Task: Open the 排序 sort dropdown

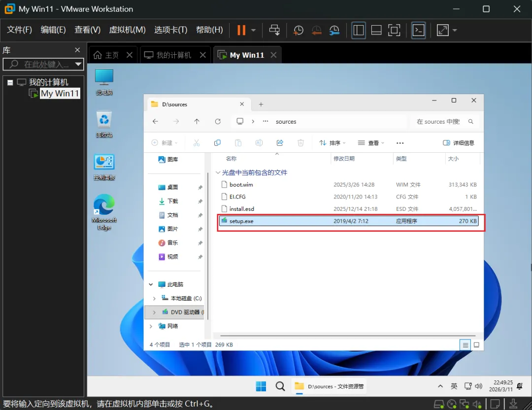Action: (x=332, y=143)
